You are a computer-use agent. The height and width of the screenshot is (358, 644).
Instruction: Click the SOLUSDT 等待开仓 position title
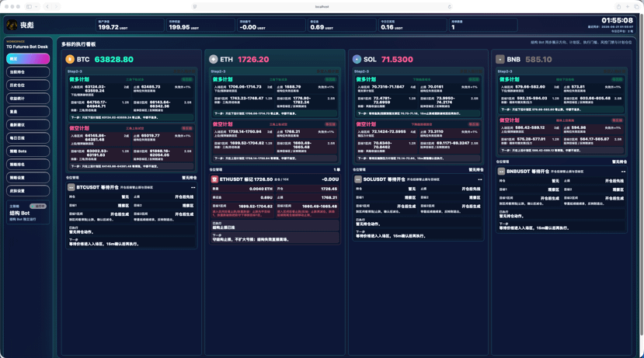click(385, 179)
